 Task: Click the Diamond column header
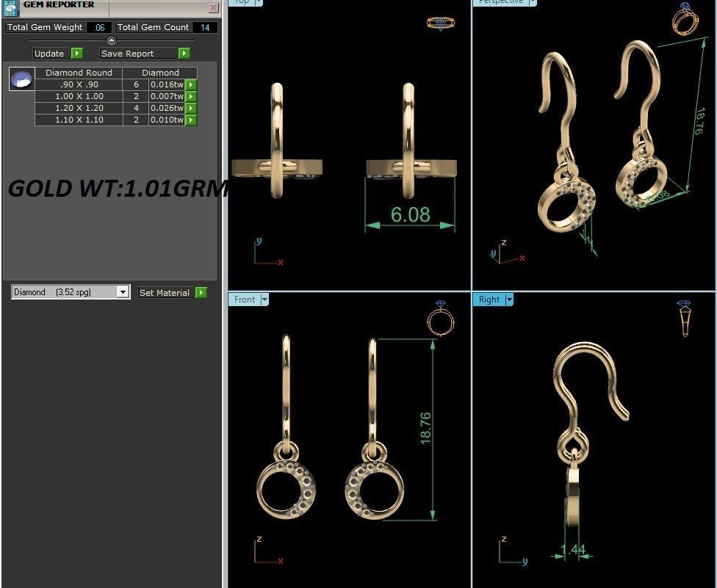(160, 73)
